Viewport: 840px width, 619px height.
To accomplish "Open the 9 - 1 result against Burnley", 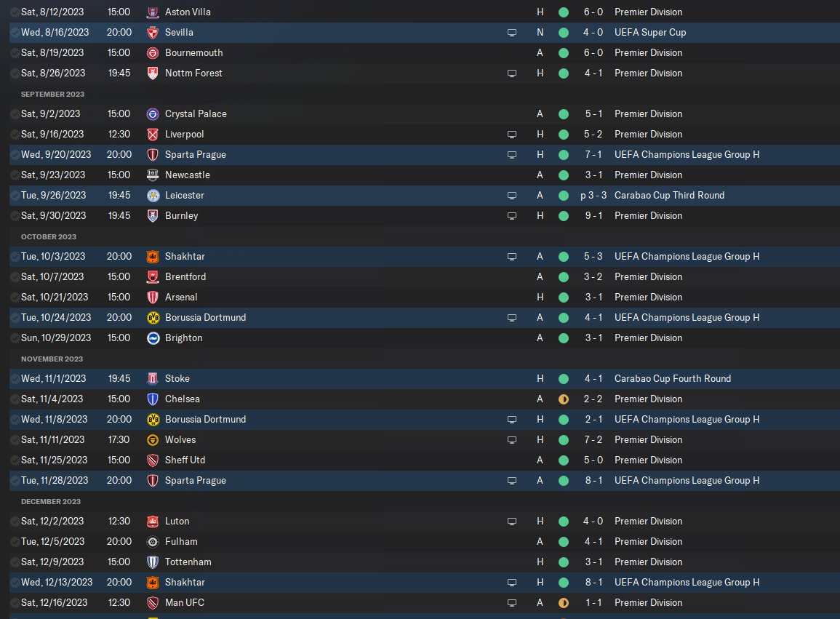I will (593, 216).
